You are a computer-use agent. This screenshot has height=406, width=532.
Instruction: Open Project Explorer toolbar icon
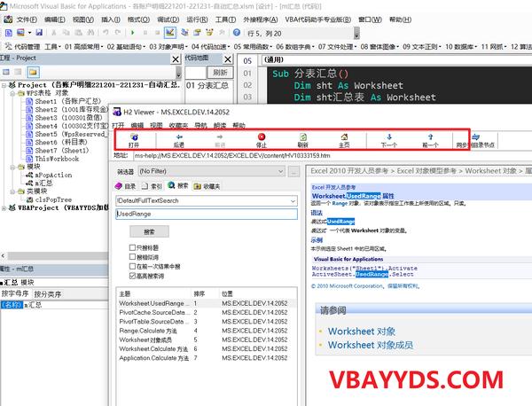coord(184,33)
